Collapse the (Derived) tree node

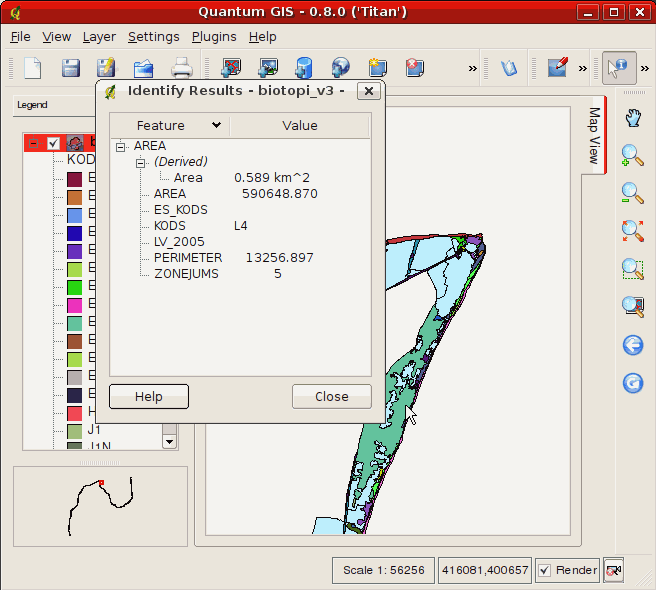pyautogui.click(x=141, y=163)
